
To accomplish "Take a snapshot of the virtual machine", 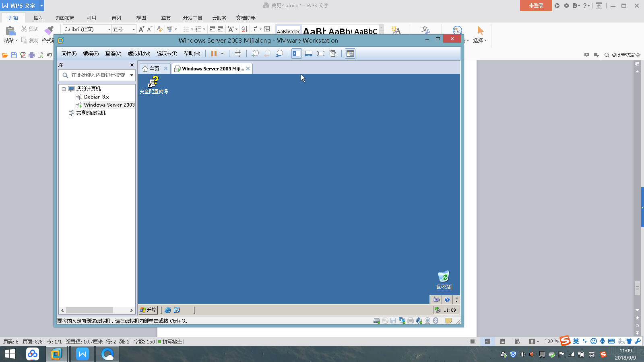I will (x=255, y=53).
